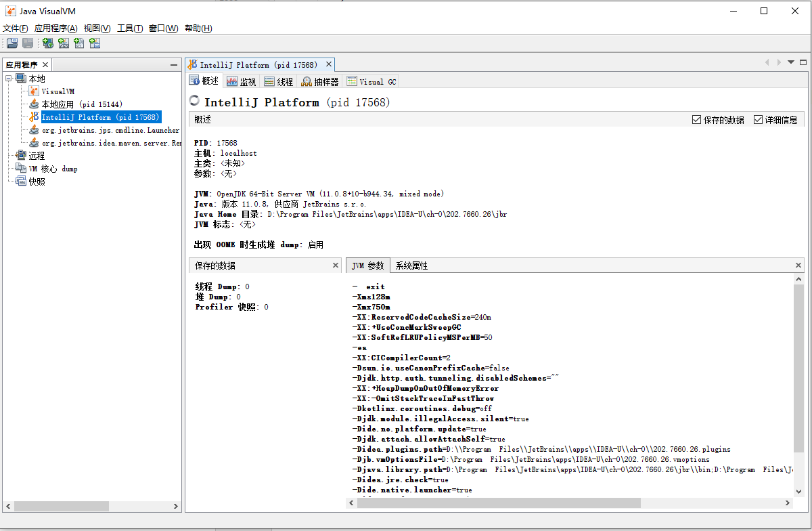Screen dimensions: 812x531
Task: Minimize the 应用程序 panel with dash button
Action: pyautogui.click(x=174, y=65)
